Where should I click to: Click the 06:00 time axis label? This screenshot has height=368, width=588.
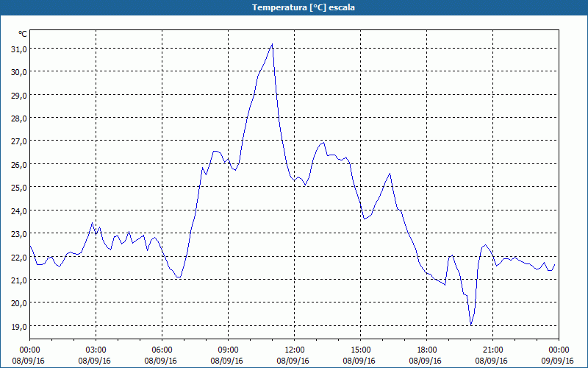[x=162, y=350]
